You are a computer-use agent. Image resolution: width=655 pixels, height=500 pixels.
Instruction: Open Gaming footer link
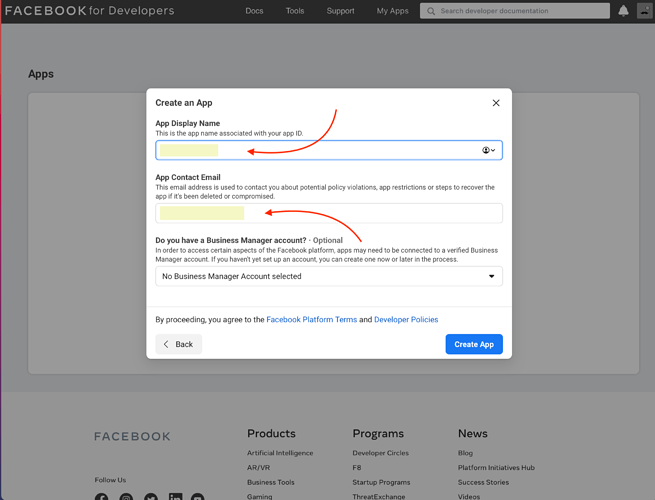(x=259, y=497)
